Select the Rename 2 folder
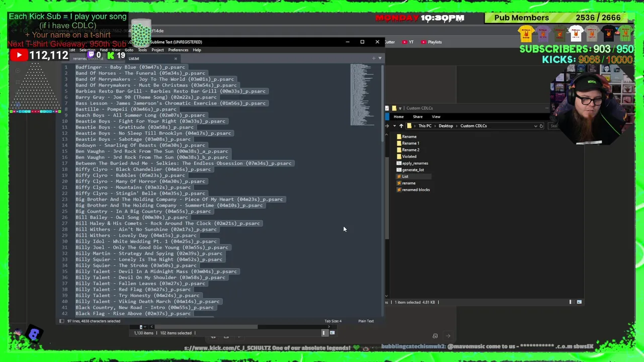 408,150
